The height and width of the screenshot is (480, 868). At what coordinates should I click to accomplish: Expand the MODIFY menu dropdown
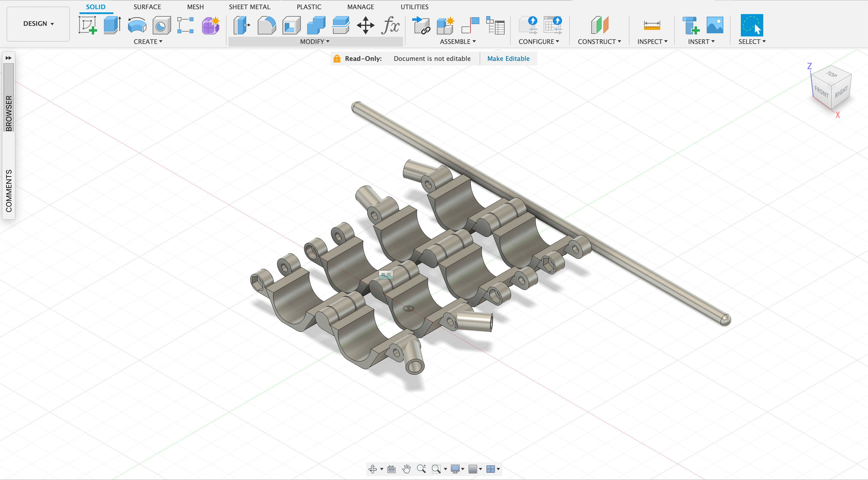(x=315, y=41)
